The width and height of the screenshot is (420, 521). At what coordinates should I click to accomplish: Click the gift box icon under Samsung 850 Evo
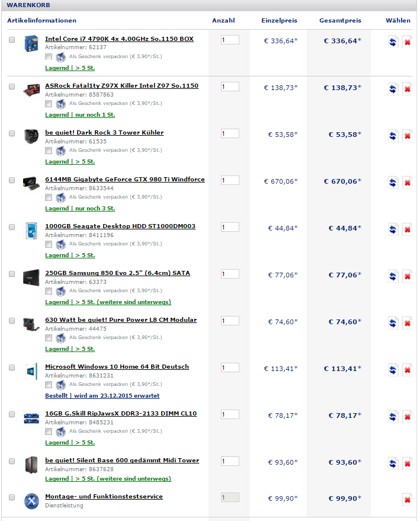point(60,291)
